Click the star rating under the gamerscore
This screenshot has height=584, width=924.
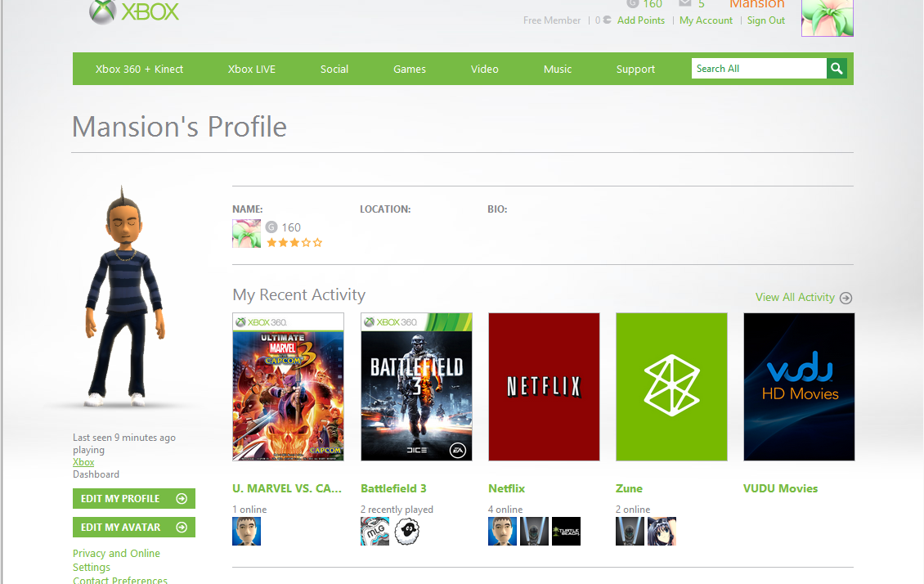click(294, 242)
